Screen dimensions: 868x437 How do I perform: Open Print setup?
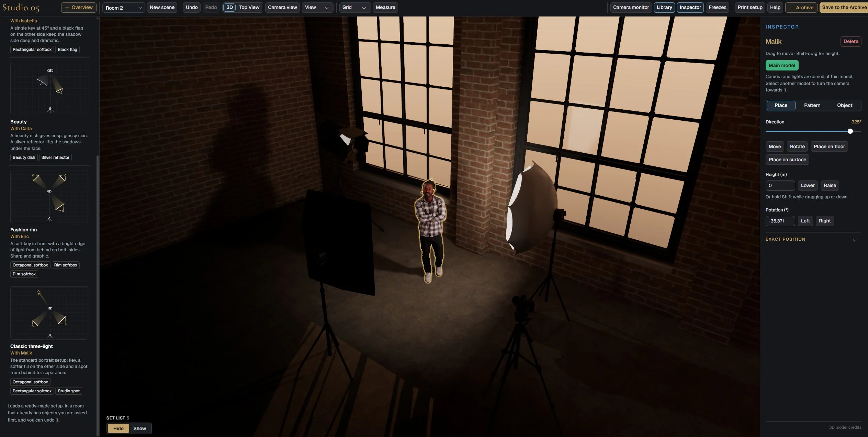tap(750, 8)
